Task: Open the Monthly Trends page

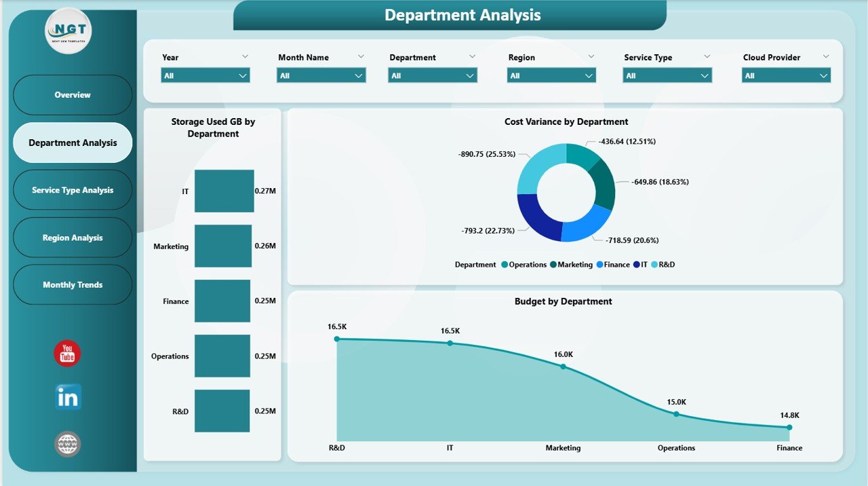Action: tap(72, 284)
